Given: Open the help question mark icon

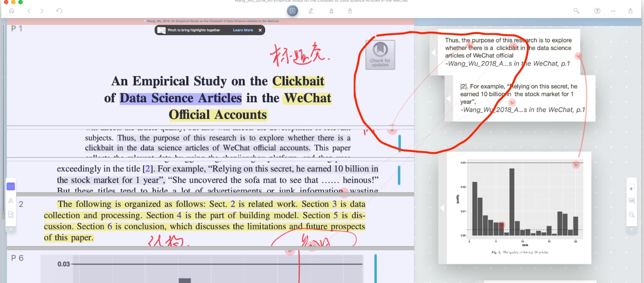Looking at the screenshot, I should click(597, 11).
